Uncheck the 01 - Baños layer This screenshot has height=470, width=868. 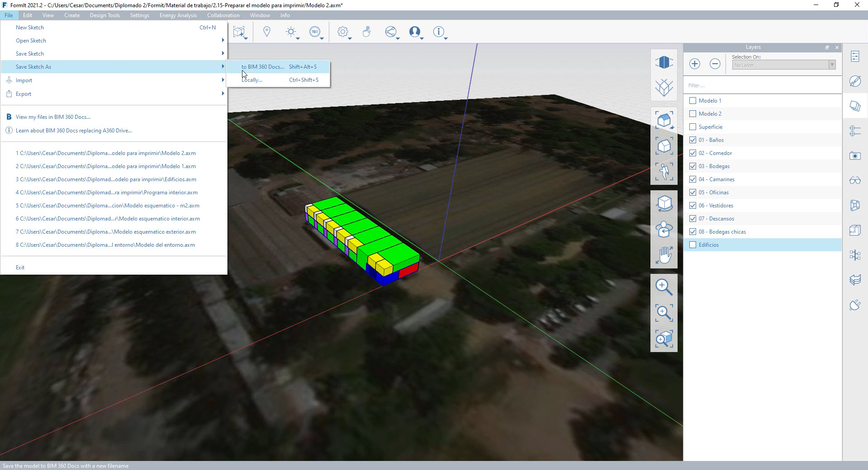[x=693, y=140]
